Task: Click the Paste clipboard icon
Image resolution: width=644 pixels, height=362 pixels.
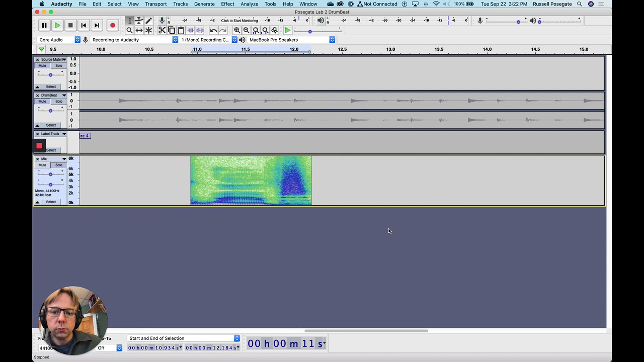Action: pyautogui.click(x=181, y=30)
